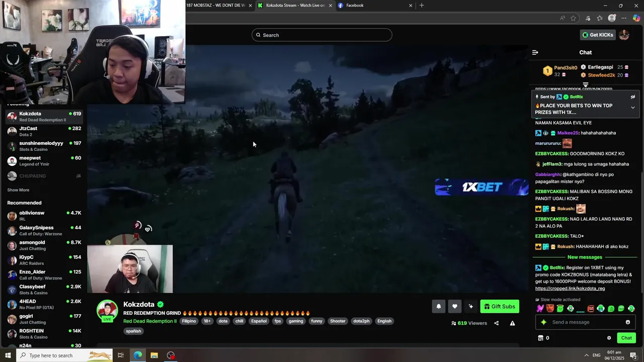Click username Pand3sit0 in leaderboard
644x362 pixels.
pyautogui.click(x=566, y=67)
